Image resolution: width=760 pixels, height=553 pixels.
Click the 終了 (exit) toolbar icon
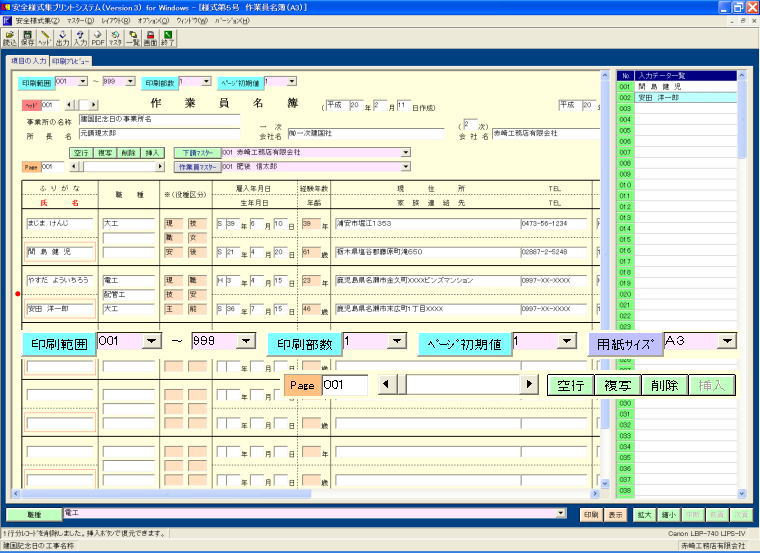tap(168, 38)
